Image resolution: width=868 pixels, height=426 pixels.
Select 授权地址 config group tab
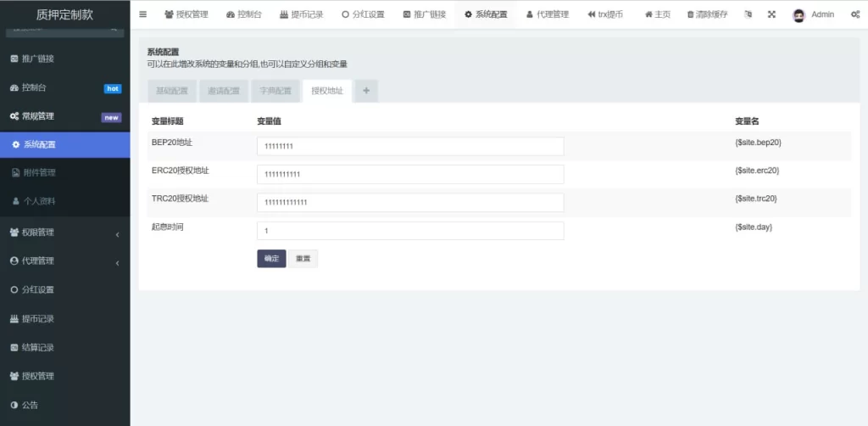click(327, 92)
